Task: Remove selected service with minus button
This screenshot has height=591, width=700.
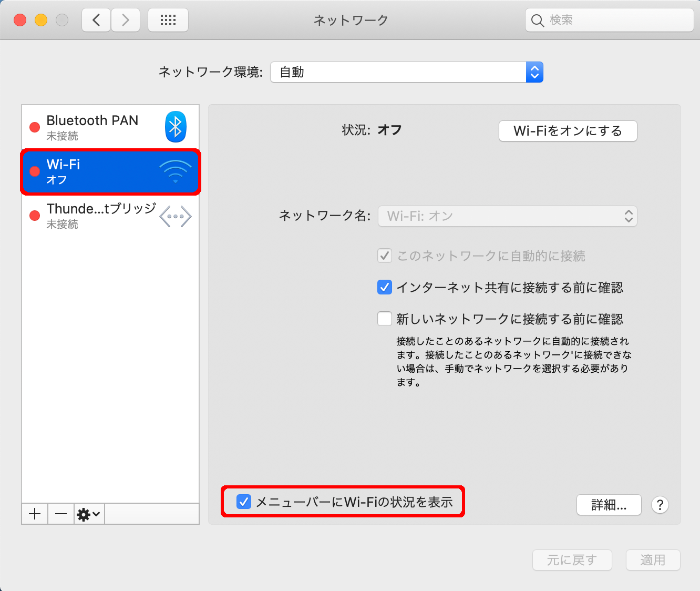Action: pos(61,514)
